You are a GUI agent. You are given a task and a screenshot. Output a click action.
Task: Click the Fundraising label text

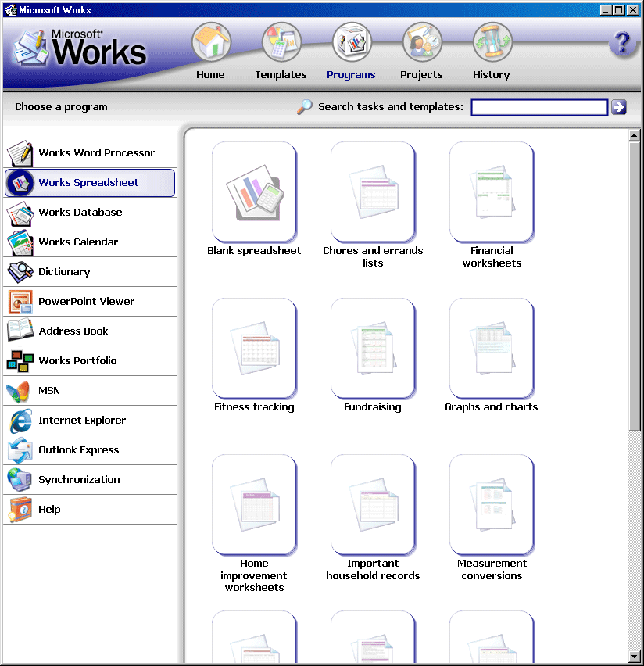[x=373, y=407]
